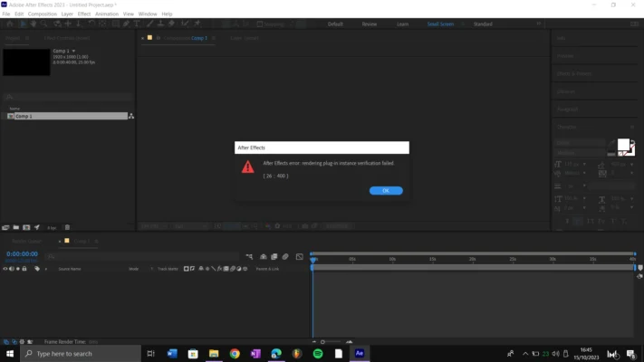Select the Selection arrow tool
The width and height of the screenshot is (644, 362).
23,24
